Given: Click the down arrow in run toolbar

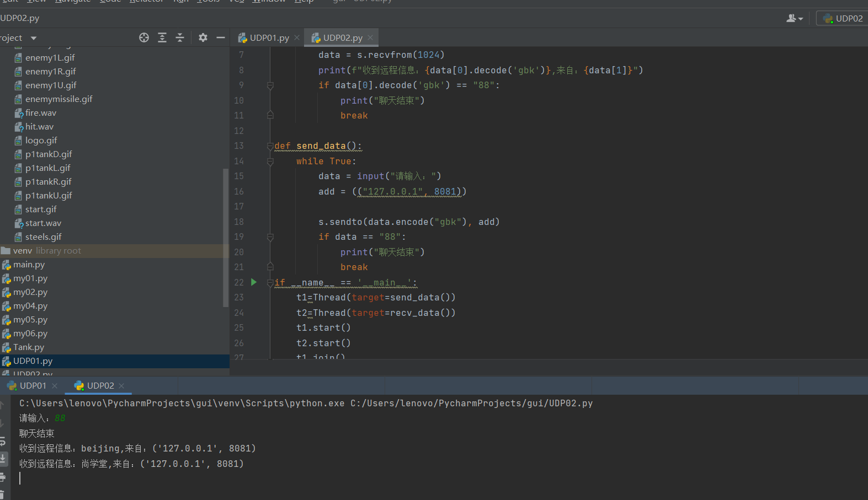Looking at the screenshot, I should point(2,423).
